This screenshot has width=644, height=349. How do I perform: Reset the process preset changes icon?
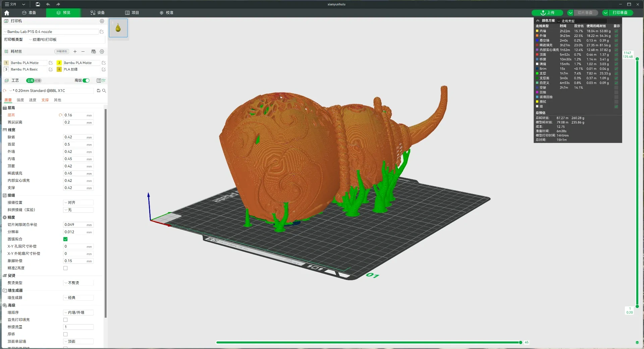(x=5, y=91)
